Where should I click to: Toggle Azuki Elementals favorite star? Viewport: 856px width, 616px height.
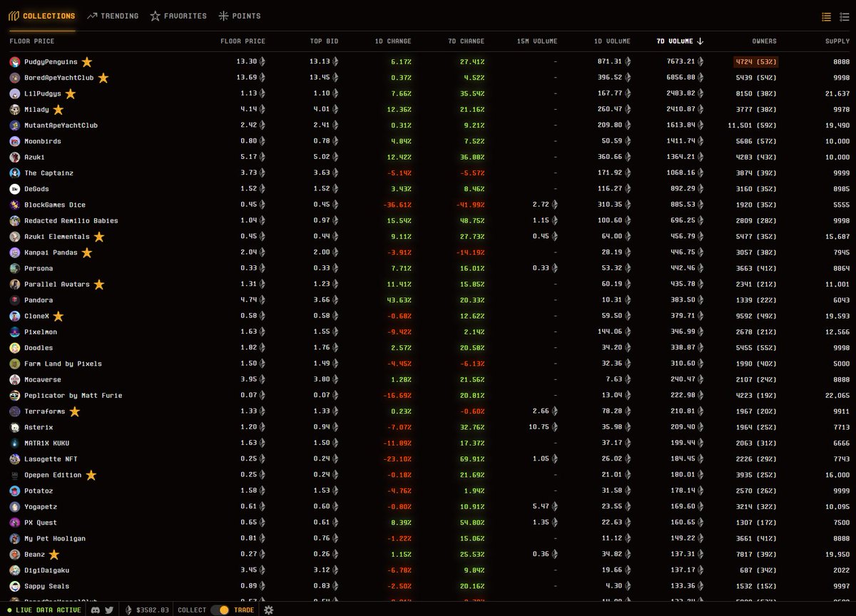(x=99, y=237)
